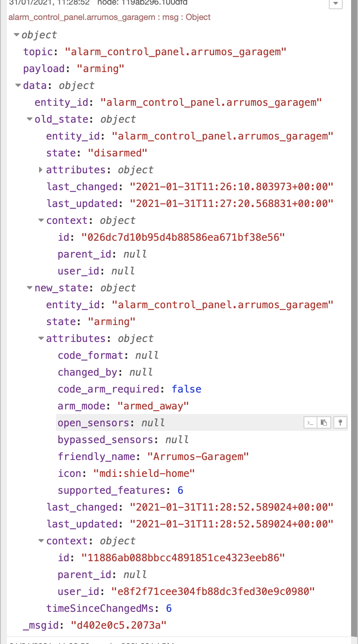Copy the open_sensors value using copy icon
The image size is (358, 644).
click(x=324, y=422)
